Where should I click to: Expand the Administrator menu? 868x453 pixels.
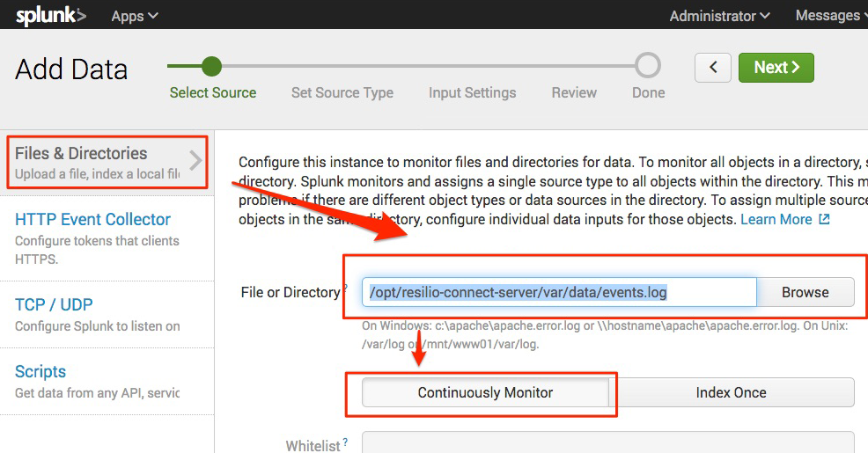click(719, 16)
